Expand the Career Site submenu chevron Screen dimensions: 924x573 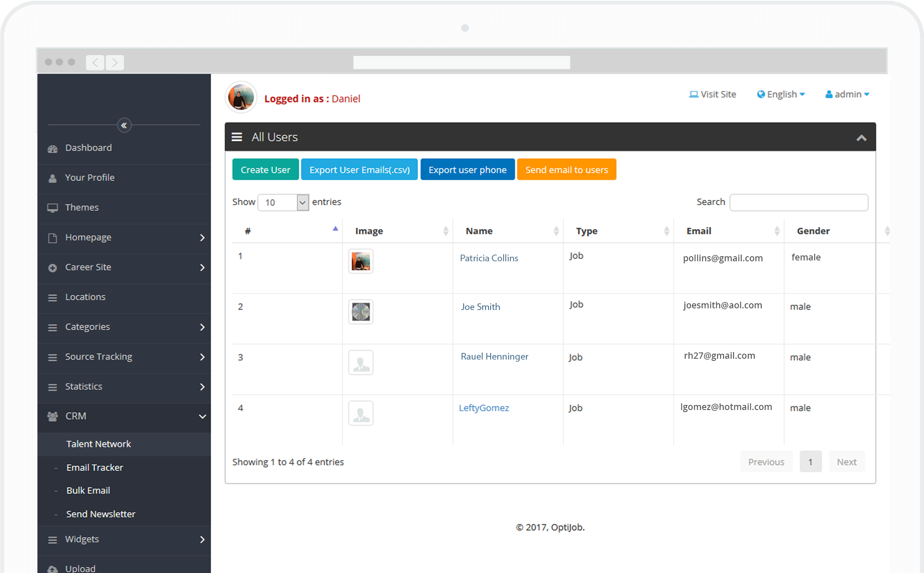coord(202,268)
